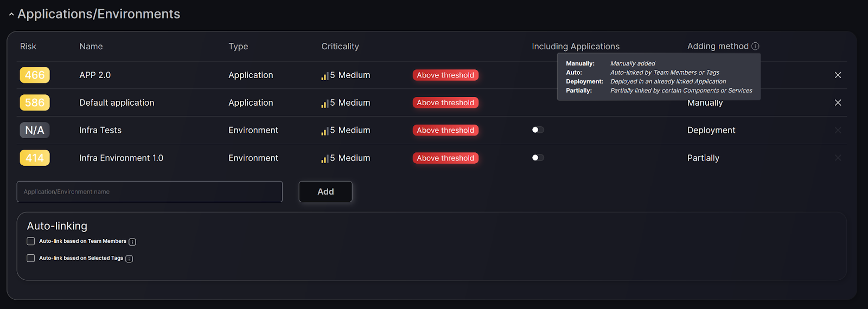Click the Adding method info icon
Screen dimensions: 868x309
755,46
